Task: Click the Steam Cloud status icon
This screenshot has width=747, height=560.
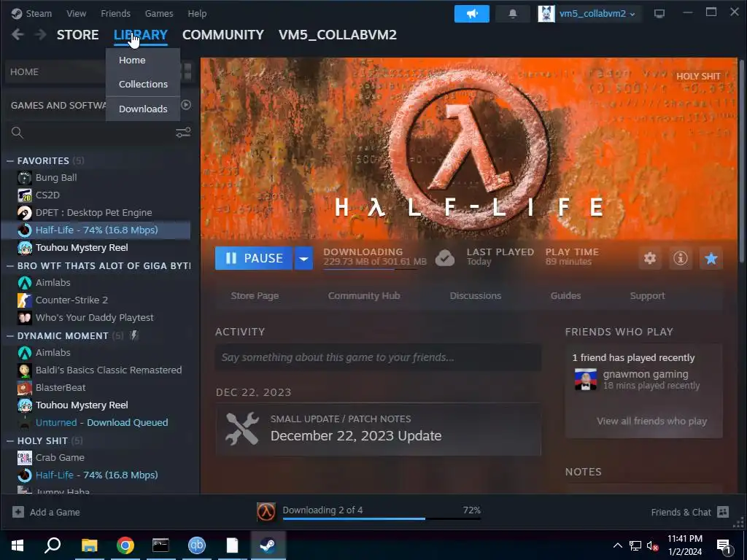Action: (x=445, y=258)
